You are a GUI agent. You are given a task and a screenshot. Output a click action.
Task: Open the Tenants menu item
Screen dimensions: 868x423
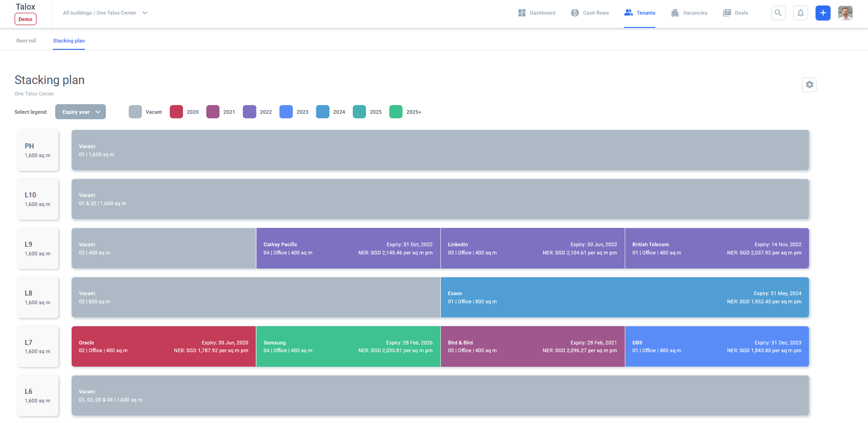(x=639, y=13)
